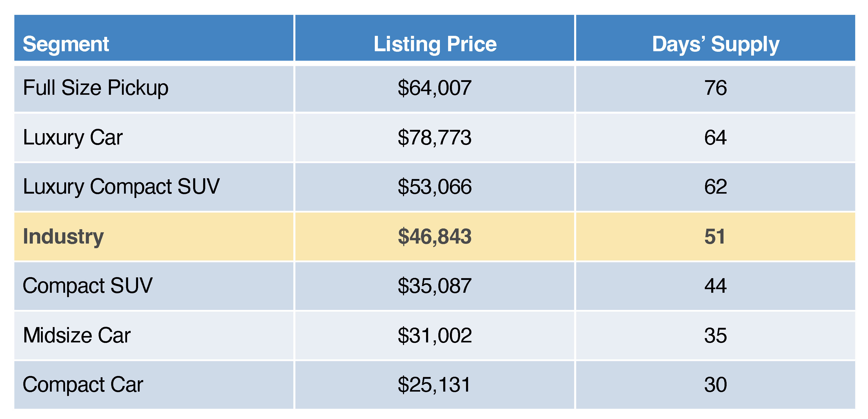The image size is (868, 419).
Task: Select the highlighted Industry row label
Action: tap(63, 236)
